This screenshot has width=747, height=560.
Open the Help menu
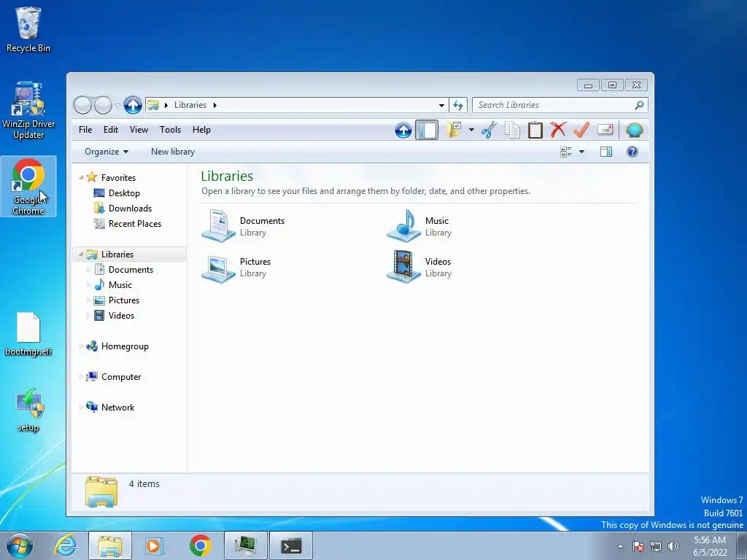pos(201,130)
